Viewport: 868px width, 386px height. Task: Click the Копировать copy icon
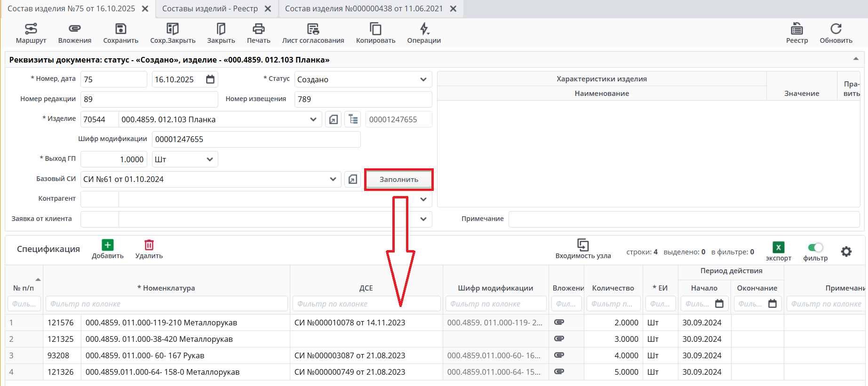coord(375,33)
